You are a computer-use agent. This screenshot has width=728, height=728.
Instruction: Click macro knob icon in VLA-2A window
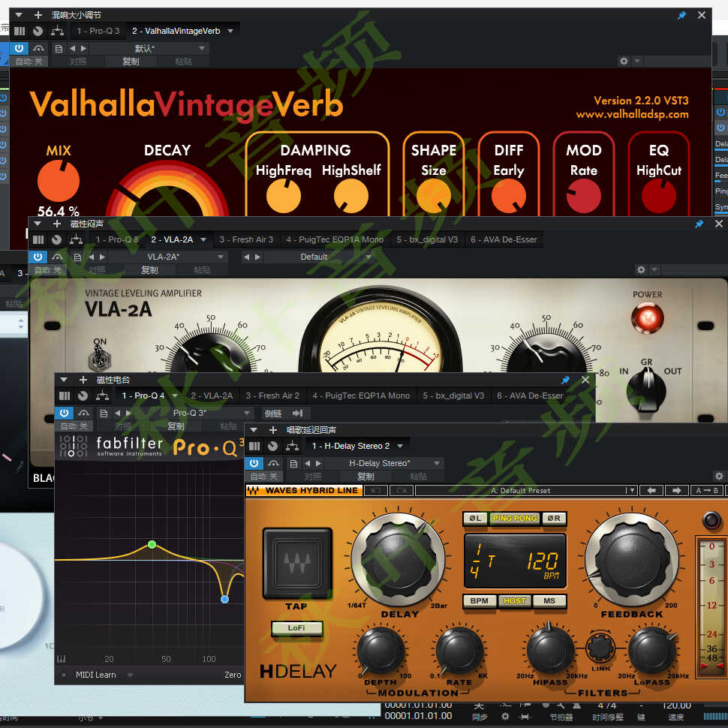[x=56, y=239]
